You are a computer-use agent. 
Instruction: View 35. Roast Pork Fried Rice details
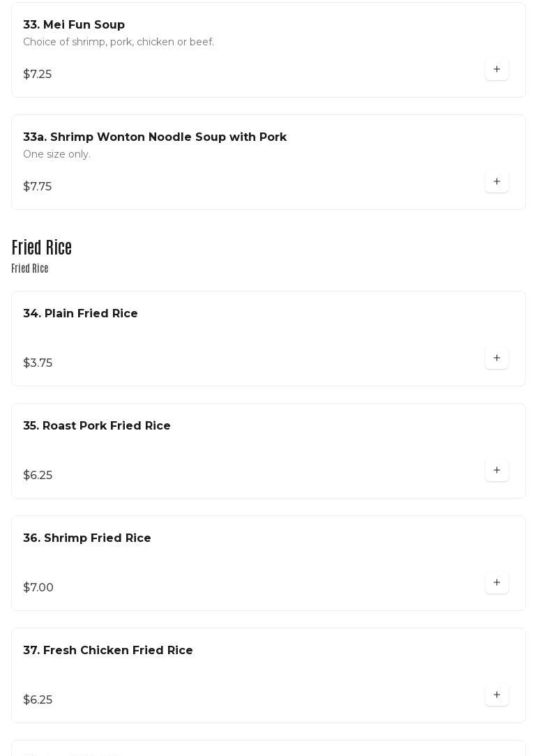pos(97,426)
